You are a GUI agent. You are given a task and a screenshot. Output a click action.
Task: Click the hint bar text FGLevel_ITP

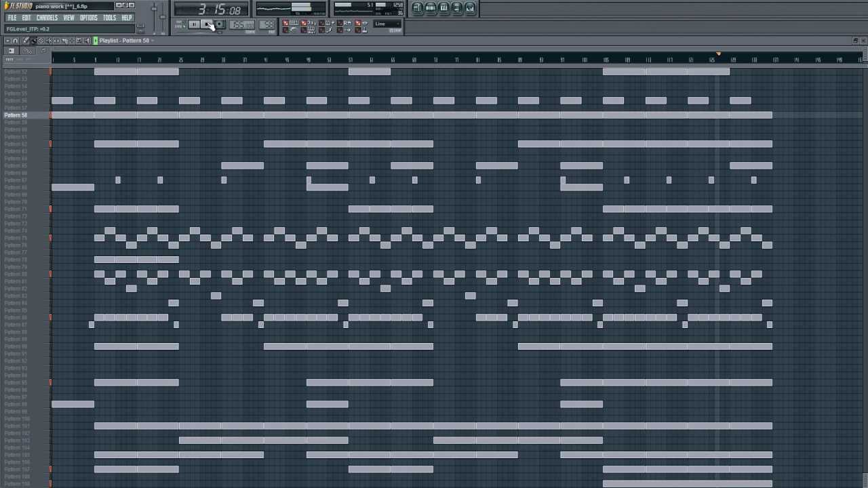[x=28, y=29]
